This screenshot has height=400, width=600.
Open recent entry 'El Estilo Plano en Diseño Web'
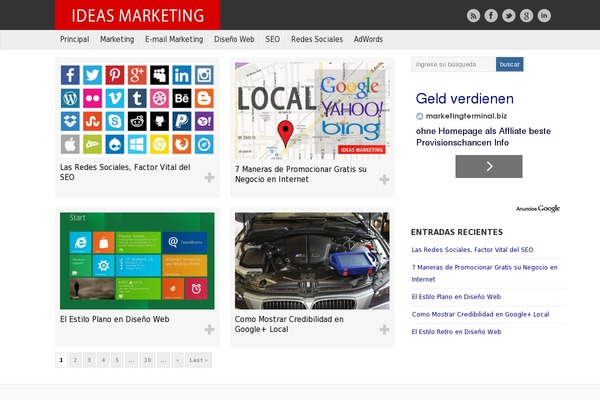tap(456, 297)
